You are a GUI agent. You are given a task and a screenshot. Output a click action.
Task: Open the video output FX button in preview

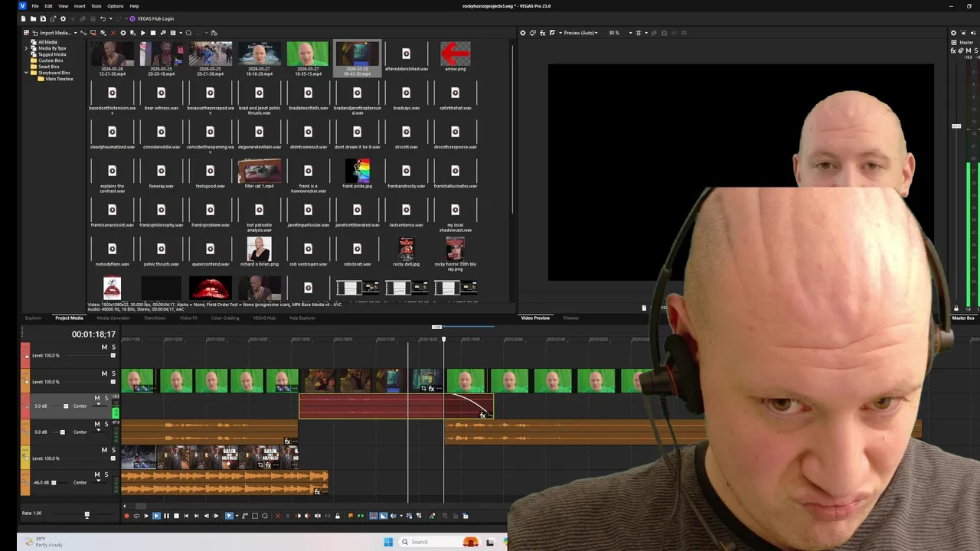pyautogui.click(x=543, y=33)
